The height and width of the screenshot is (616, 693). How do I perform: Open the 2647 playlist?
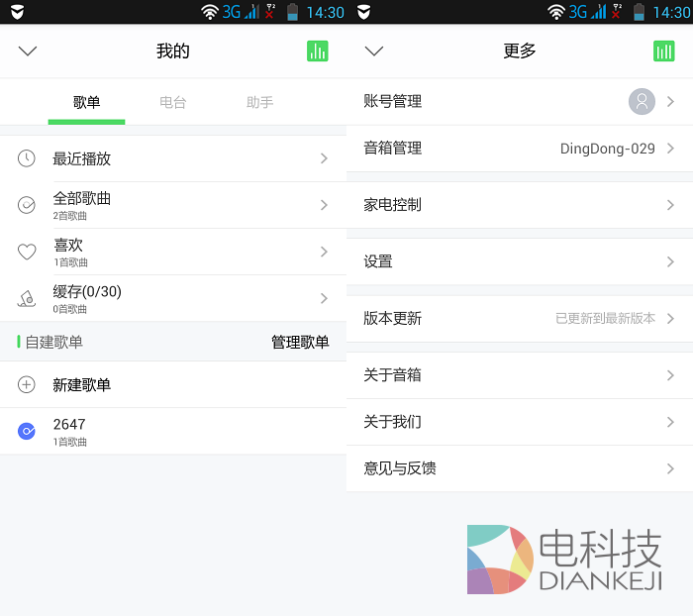pos(173,431)
